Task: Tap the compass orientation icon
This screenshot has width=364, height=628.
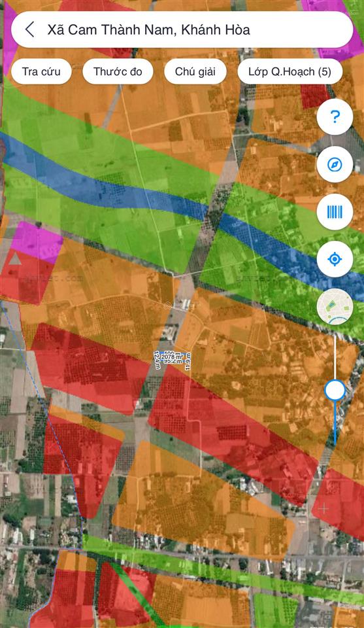Action: [x=335, y=164]
